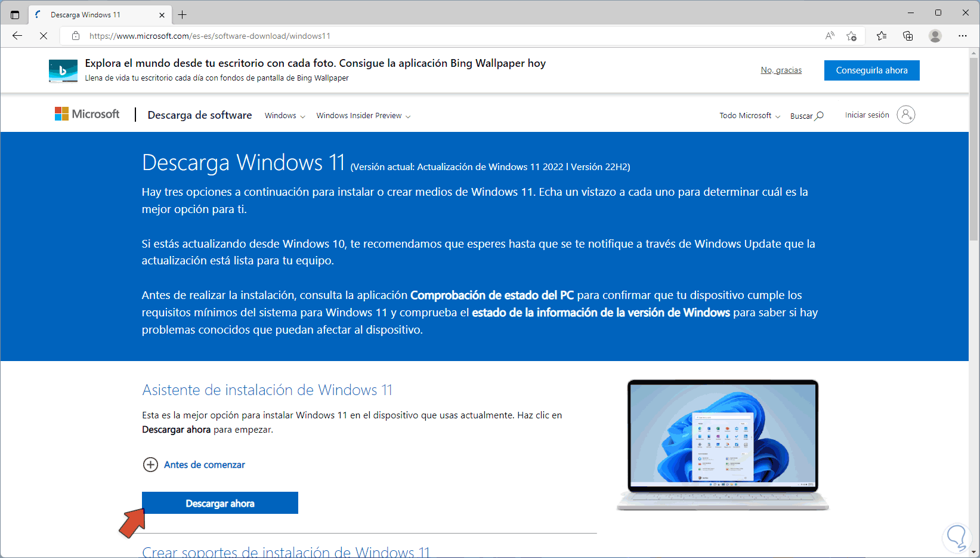Screen dimensions: 980x558
Task: Go back with the browser back arrow
Action: pyautogui.click(x=17, y=36)
